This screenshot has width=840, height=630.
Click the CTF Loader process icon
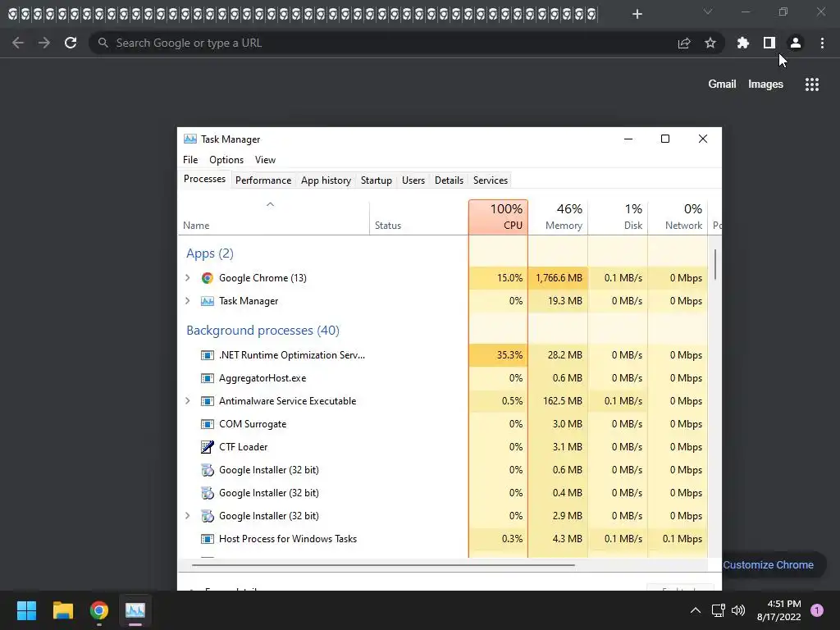tap(208, 447)
